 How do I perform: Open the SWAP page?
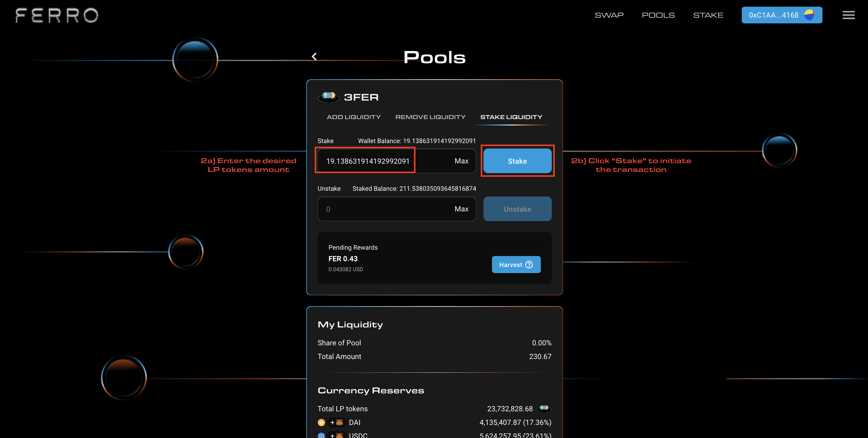(x=609, y=15)
